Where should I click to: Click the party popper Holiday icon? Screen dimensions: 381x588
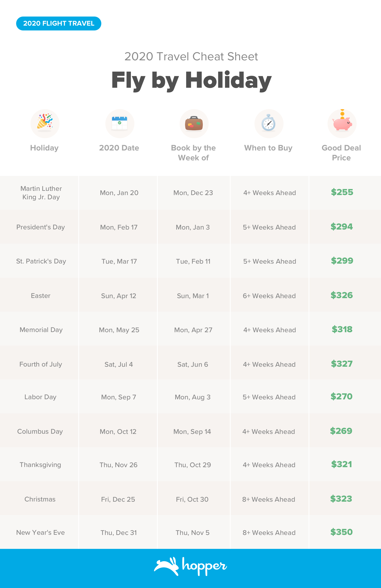(x=45, y=123)
